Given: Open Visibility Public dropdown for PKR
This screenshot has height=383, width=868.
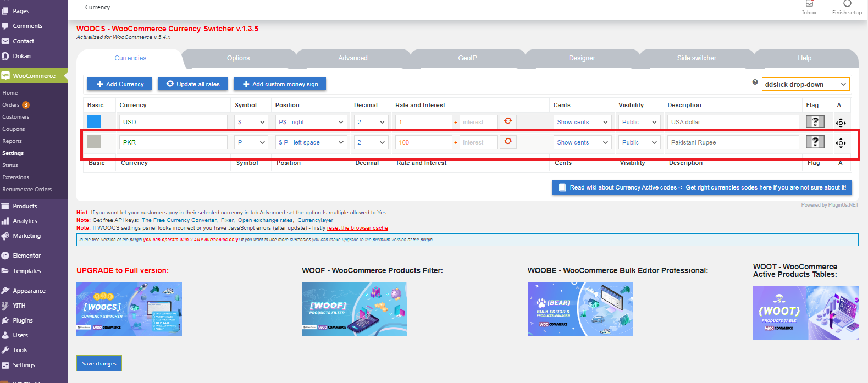Looking at the screenshot, I should [639, 142].
